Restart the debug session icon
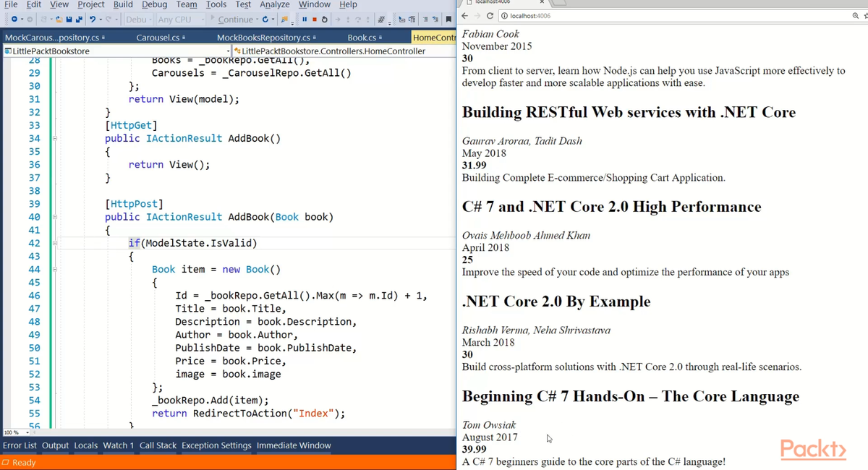This screenshot has width=868, height=470. (x=325, y=20)
